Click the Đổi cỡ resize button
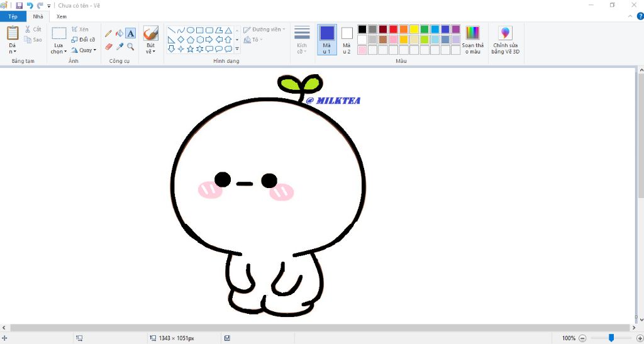The width and height of the screenshot is (644, 344). [83, 40]
